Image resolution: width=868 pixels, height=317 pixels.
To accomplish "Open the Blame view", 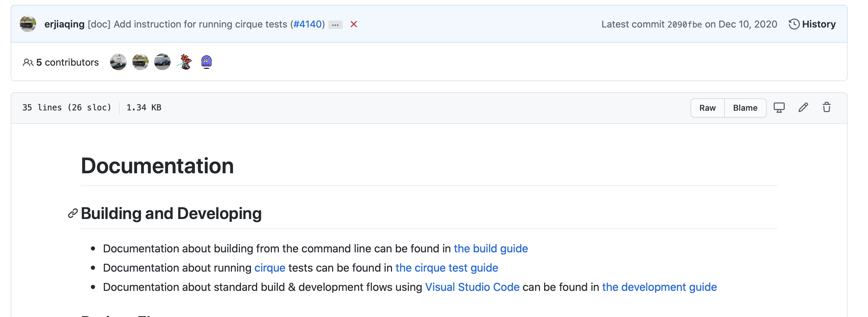I will (745, 108).
